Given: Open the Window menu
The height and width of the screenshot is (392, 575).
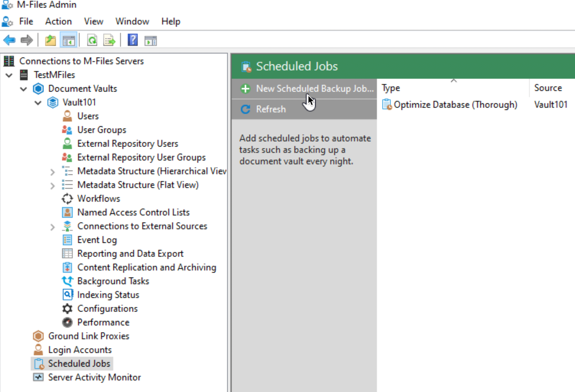Looking at the screenshot, I should tap(132, 21).
